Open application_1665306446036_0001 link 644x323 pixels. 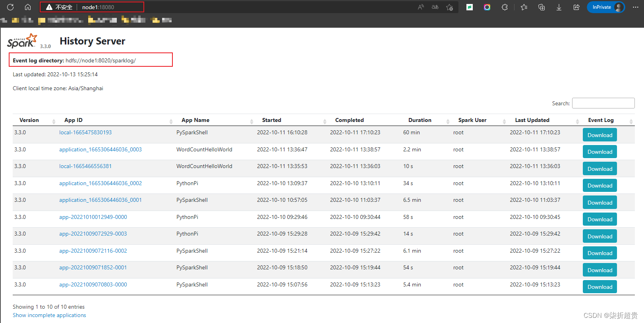click(x=101, y=200)
